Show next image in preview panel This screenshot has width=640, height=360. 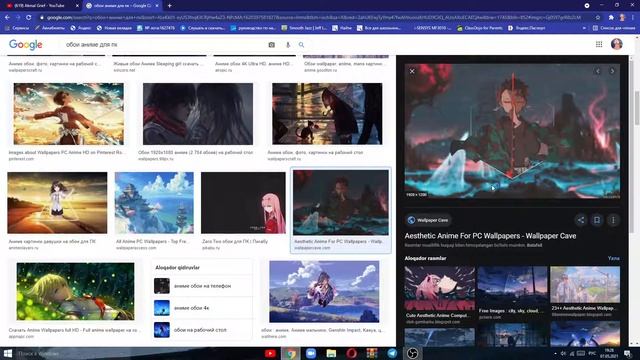(612, 71)
